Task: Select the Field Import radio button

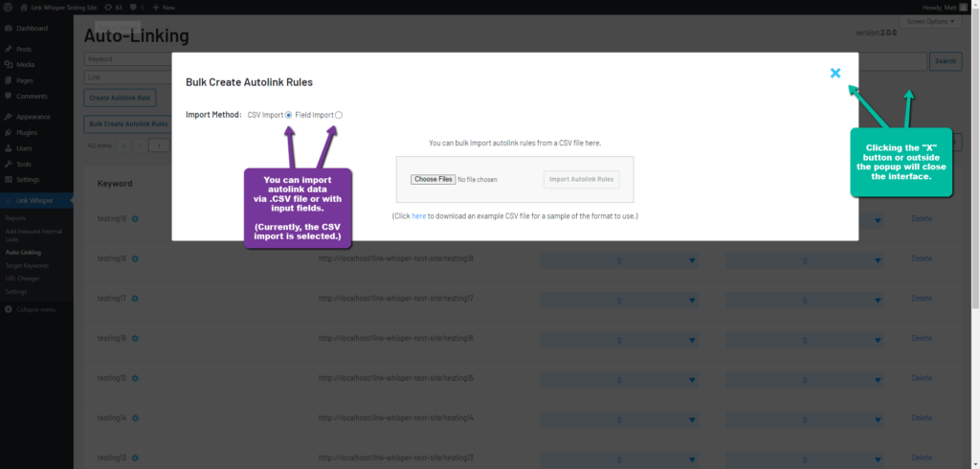Action: coord(339,115)
